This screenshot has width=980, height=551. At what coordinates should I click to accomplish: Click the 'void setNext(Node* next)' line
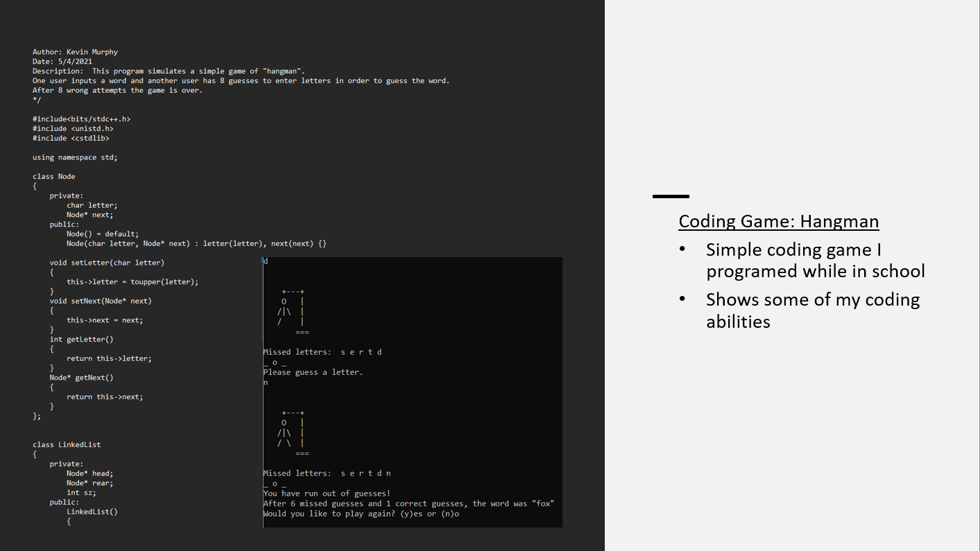coord(101,301)
